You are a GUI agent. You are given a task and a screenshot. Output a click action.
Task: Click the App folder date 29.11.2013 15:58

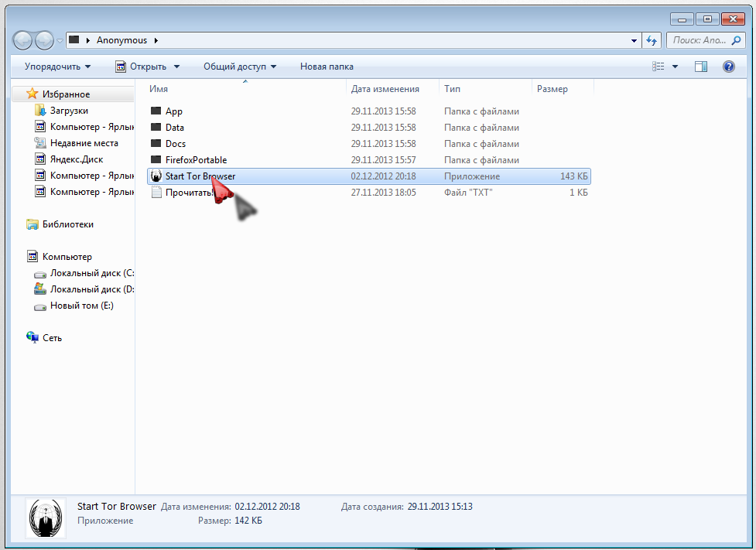[383, 111]
